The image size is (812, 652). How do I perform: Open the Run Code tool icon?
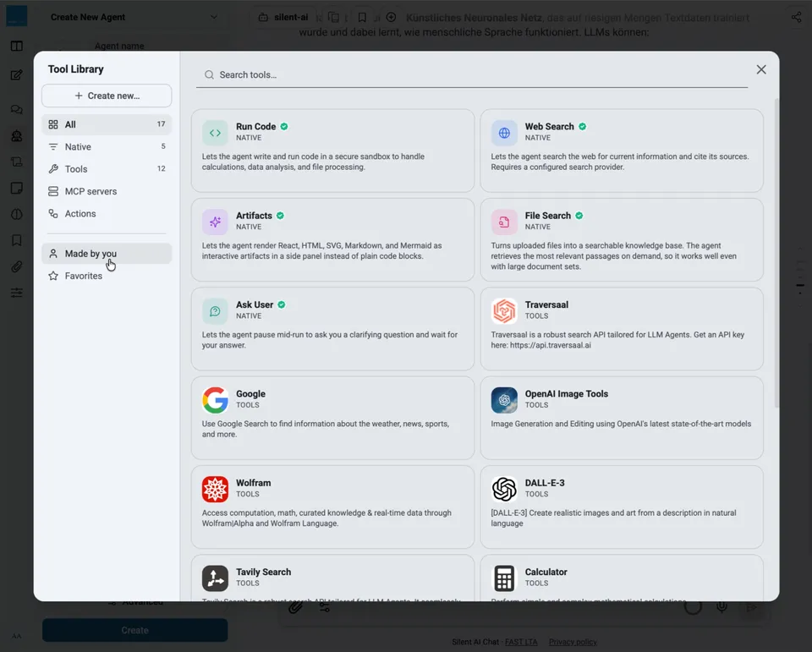click(x=215, y=133)
